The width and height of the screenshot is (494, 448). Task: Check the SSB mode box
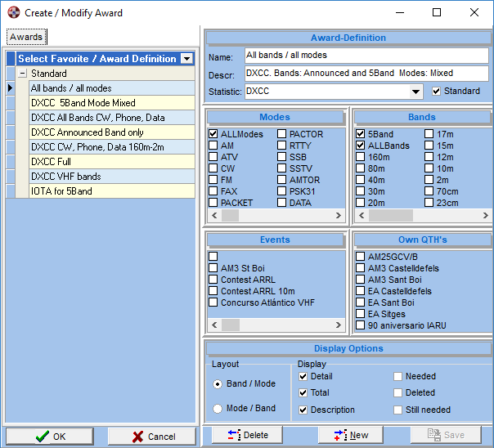[282, 157]
